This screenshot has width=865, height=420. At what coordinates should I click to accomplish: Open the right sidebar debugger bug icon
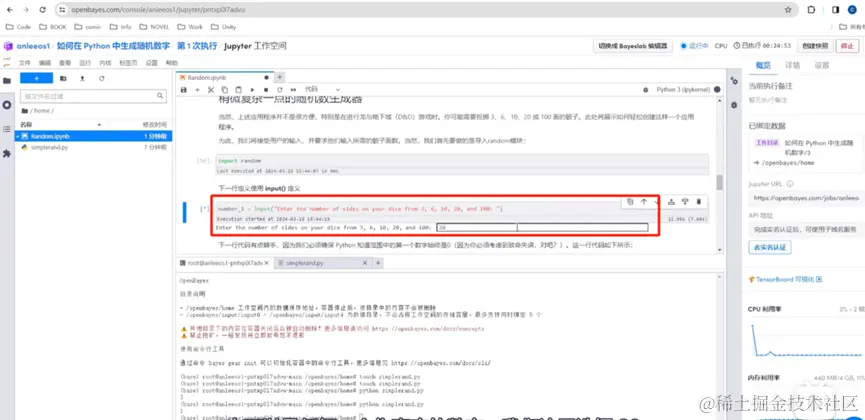click(734, 105)
